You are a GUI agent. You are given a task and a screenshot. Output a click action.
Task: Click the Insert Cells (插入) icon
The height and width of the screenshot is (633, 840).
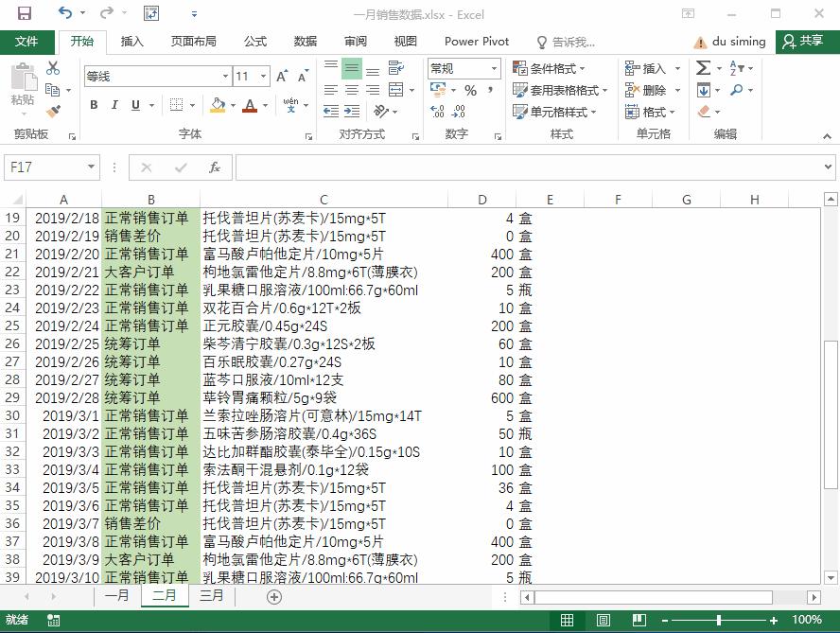631,68
